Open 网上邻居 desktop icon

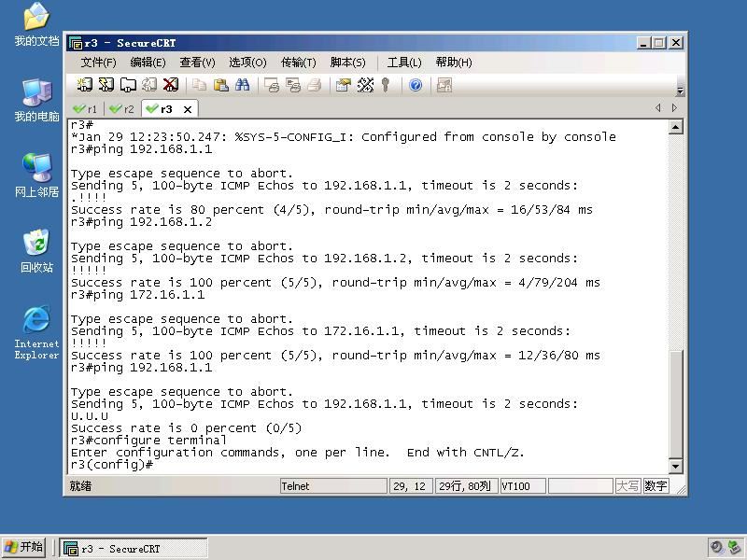[36, 175]
